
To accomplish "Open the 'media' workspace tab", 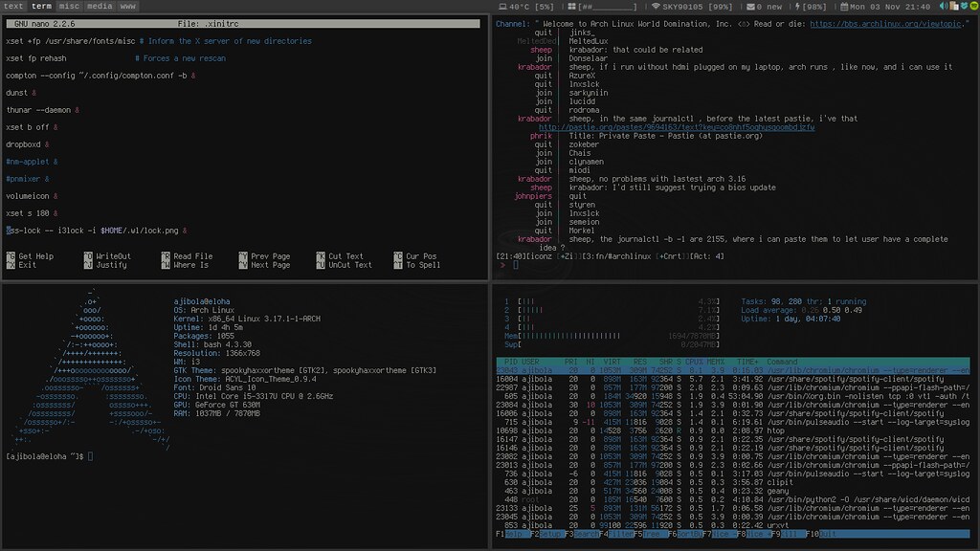I will (x=99, y=7).
